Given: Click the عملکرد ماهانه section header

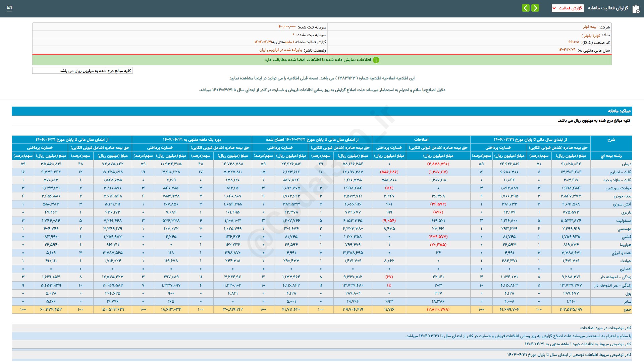Looking at the screenshot, I should pos(322,111).
